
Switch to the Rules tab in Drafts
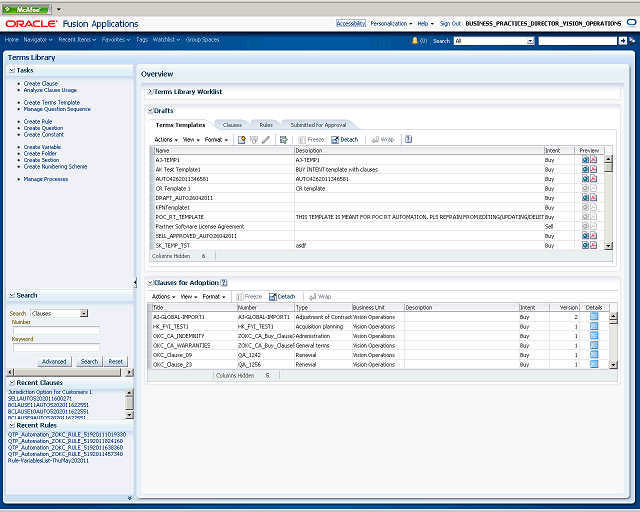pyautogui.click(x=266, y=125)
